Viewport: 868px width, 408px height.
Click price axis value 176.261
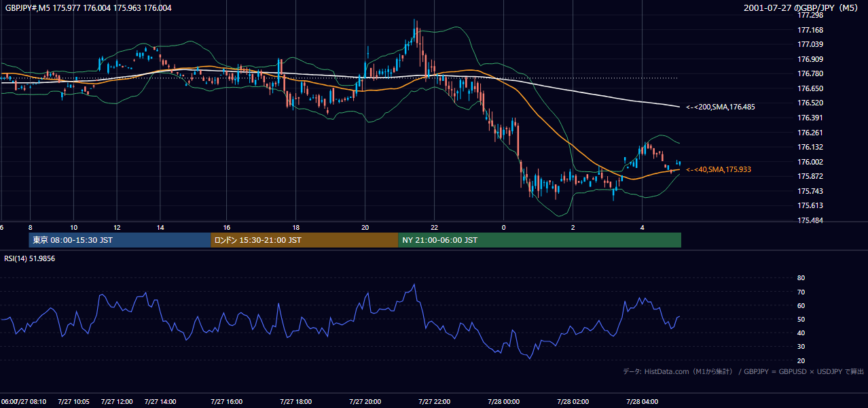(810, 133)
